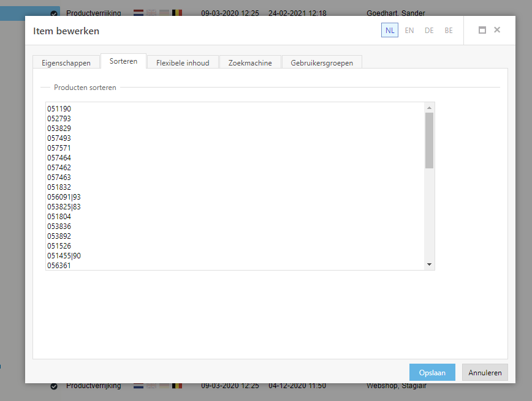Image resolution: width=532 pixels, height=401 pixels.
Task: Place cursor on line 056091|93
Action: (x=64, y=197)
